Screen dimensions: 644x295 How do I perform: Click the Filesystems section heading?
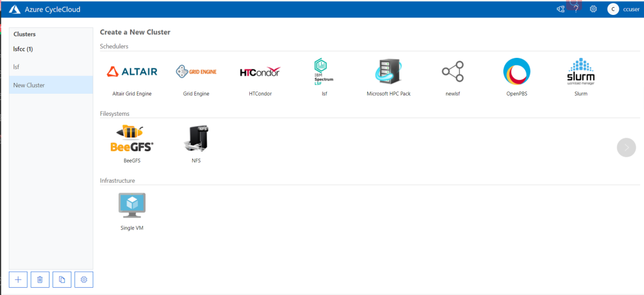[x=115, y=113]
